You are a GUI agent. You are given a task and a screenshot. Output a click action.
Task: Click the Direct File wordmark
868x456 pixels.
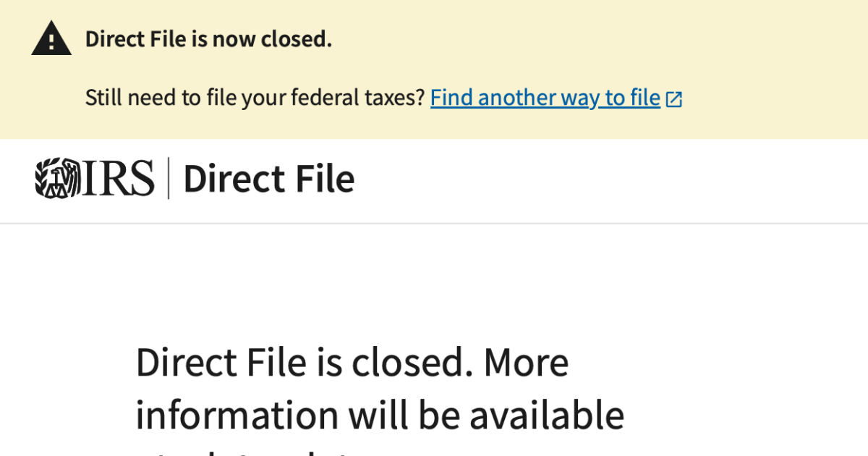(269, 178)
